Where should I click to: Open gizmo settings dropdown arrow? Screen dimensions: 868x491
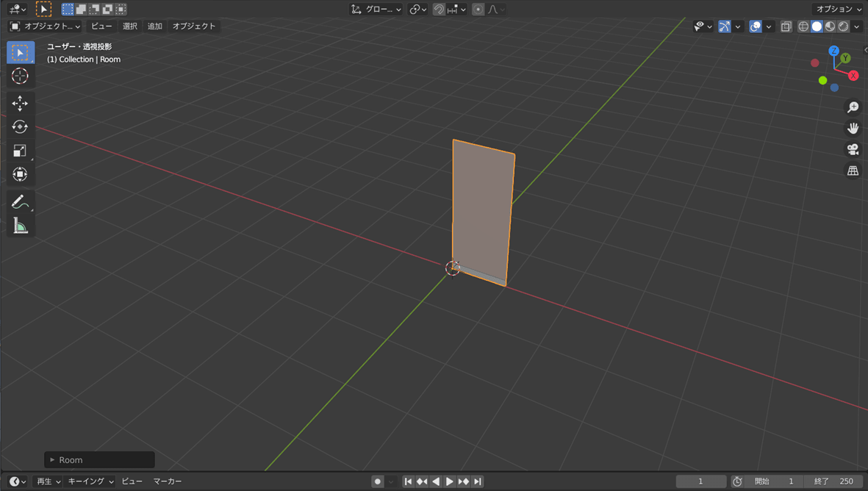pos(737,26)
